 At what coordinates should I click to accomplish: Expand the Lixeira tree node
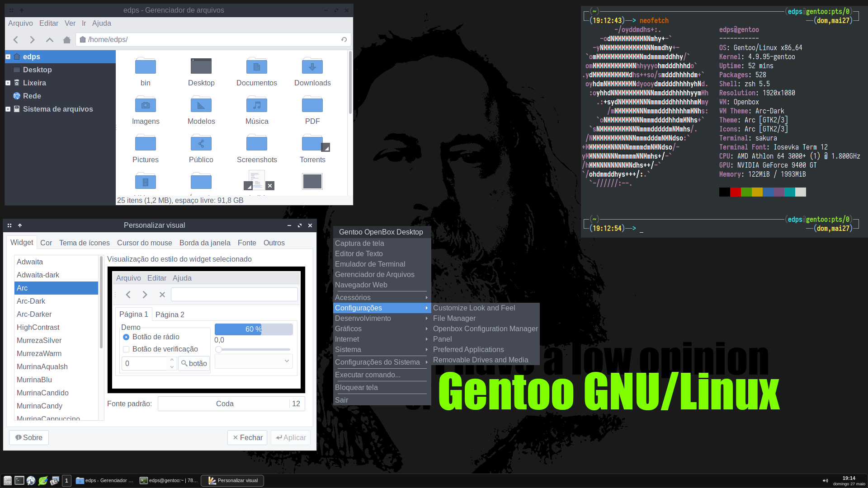point(8,83)
